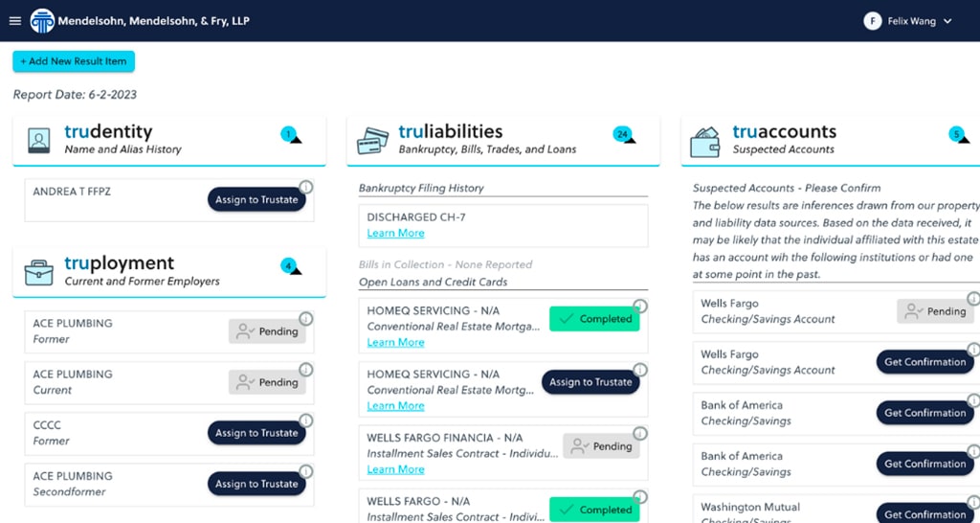Screen dimensions: 980x523
Task: Open Learn More under DISCHARGED CH-7
Action: tap(395, 233)
